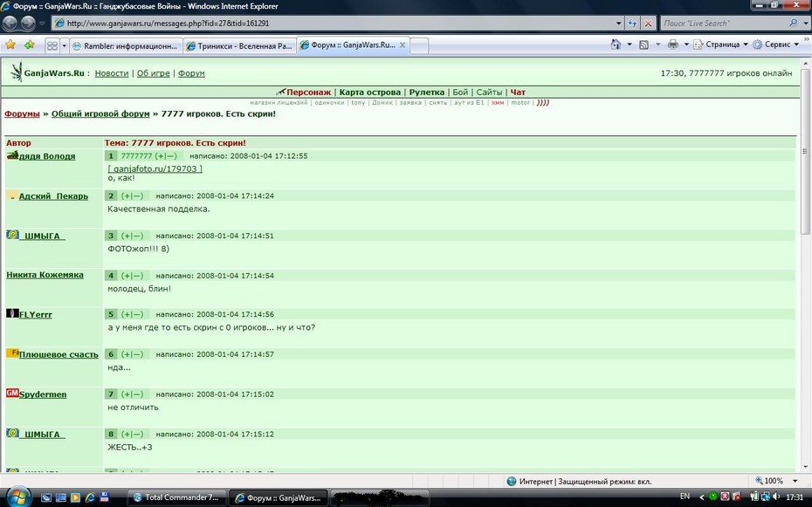Viewport: 812px width, 507px height.
Task: Click the floppy disk quick launch icon
Action: point(104,497)
